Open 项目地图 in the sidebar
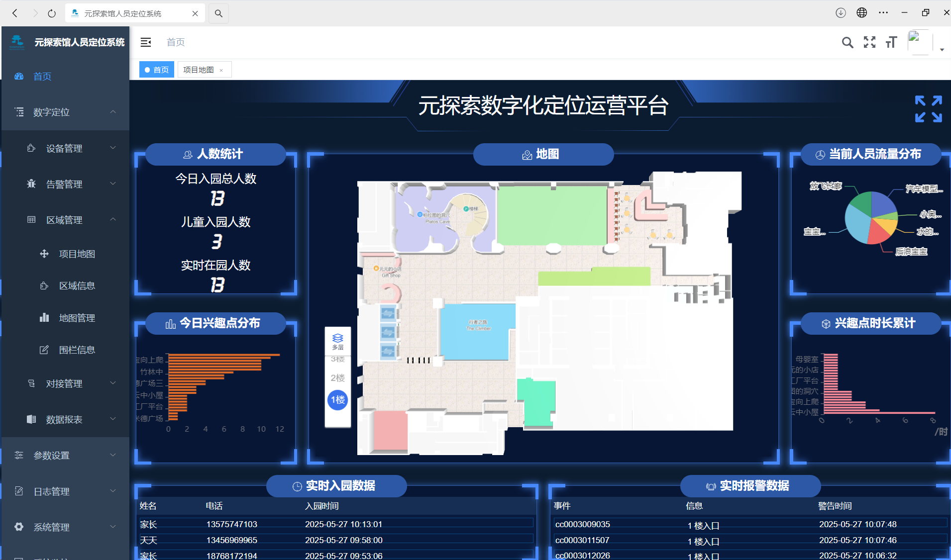 77,254
